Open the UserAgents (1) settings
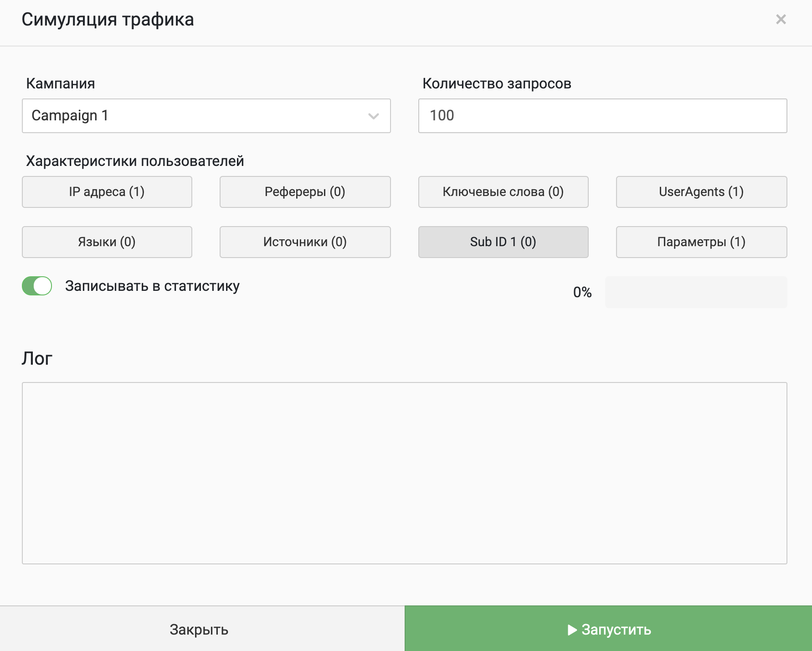812x651 pixels. point(702,192)
